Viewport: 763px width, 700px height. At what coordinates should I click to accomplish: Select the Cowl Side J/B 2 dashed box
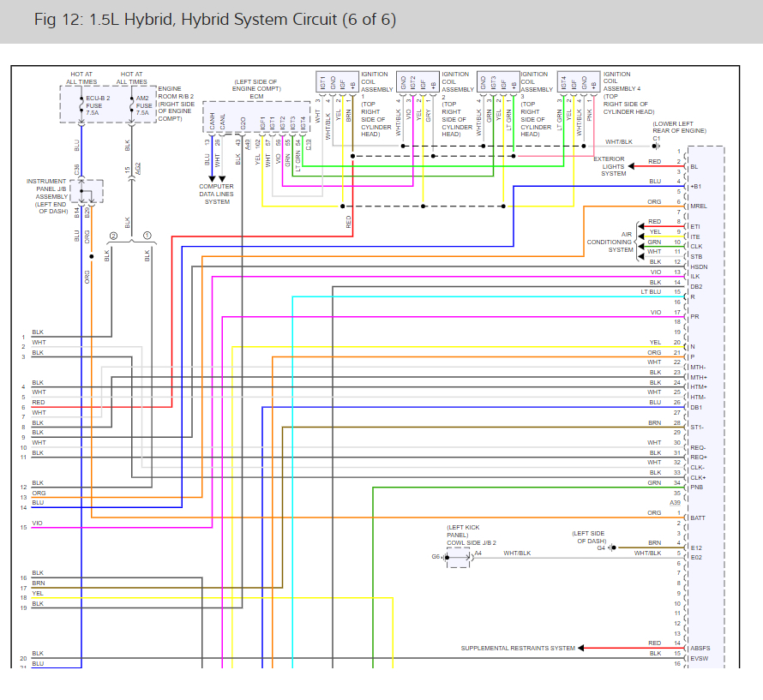[458, 558]
